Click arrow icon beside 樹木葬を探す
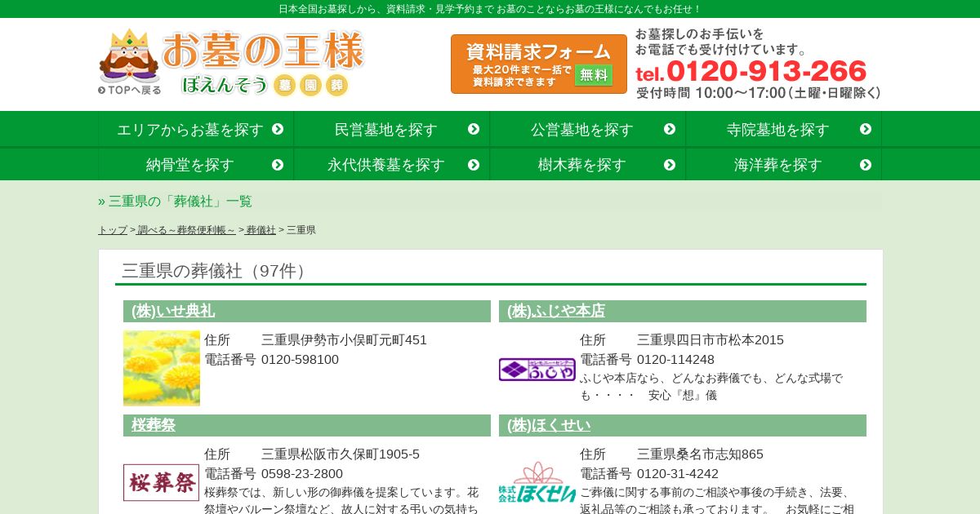Screen dimensions: 980x514 pyautogui.click(x=670, y=165)
